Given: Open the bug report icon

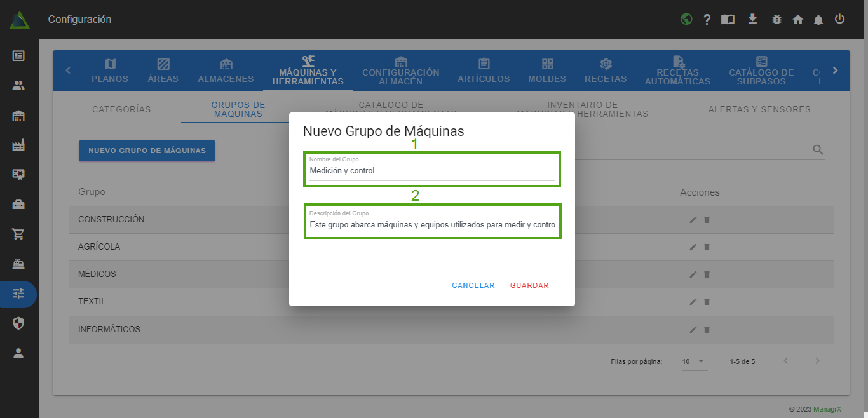Looking at the screenshot, I should pyautogui.click(x=776, y=19).
